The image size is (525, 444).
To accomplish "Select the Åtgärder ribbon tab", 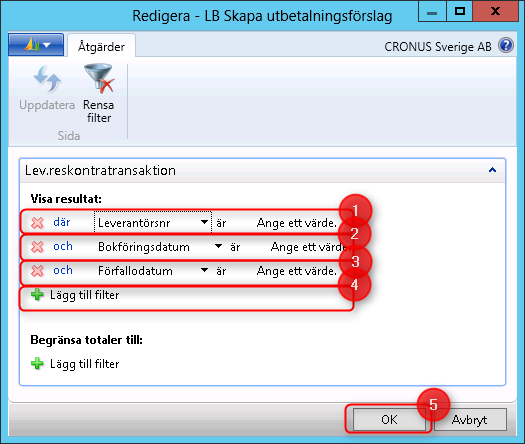I will 101,47.
